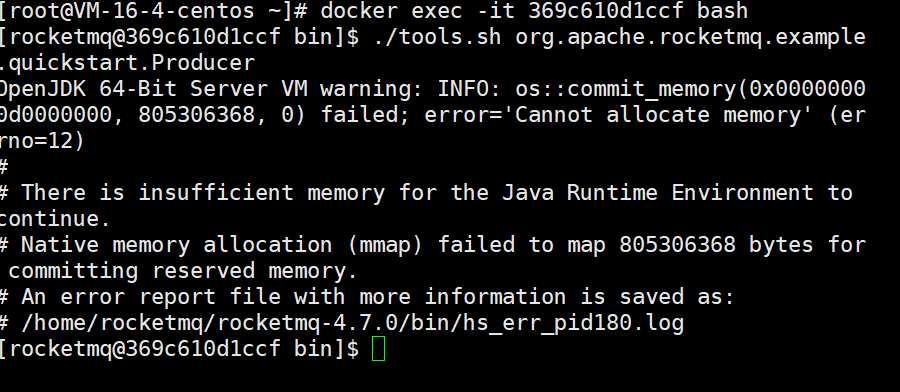Screen dimensions: 900x392
Task: Click 'insufficient memory' in the error message
Action: click(x=262, y=193)
